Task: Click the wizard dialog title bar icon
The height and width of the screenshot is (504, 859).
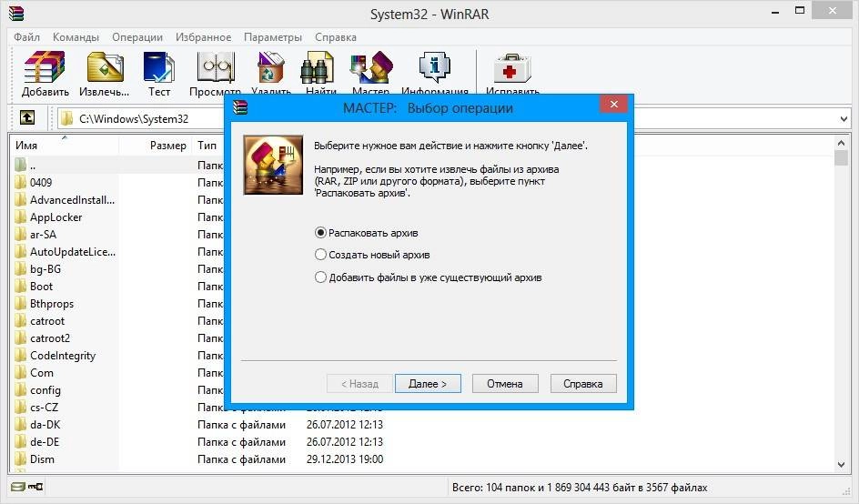Action: coord(240,107)
